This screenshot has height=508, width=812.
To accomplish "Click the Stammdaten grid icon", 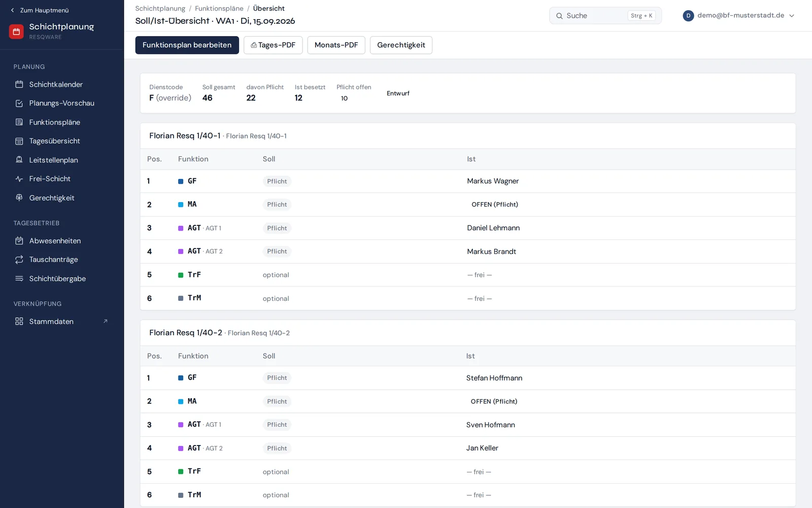I will pos(19,322).
